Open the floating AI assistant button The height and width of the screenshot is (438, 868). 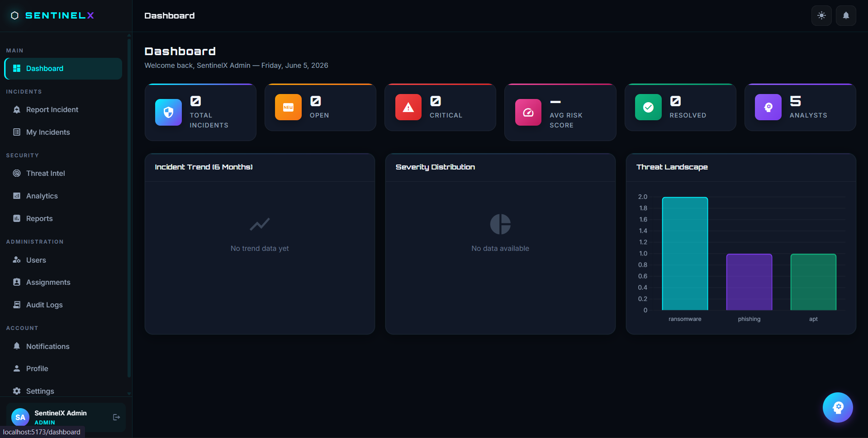click(x=838, y=407)
